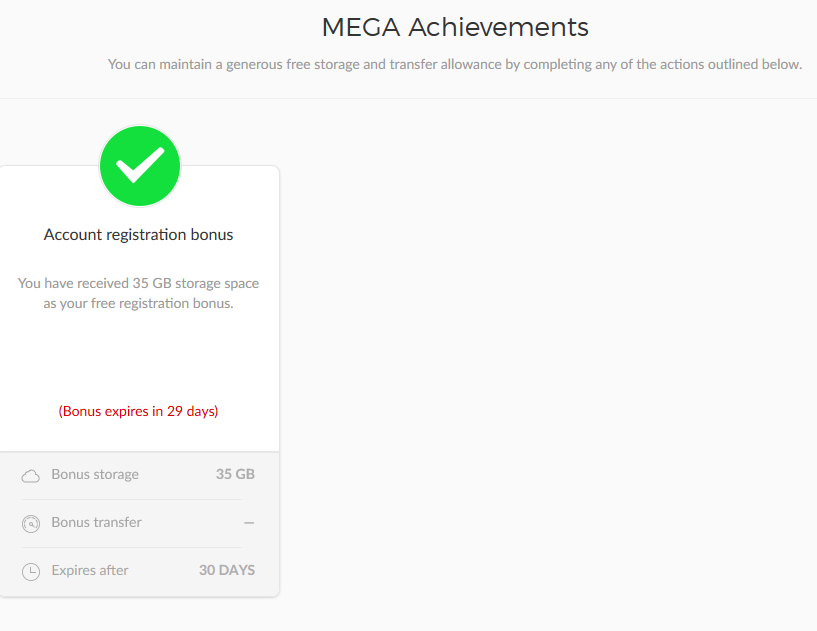Click the red 'Bonus expires in 29 days' notice
817x631 pixels.
[138, 411]
